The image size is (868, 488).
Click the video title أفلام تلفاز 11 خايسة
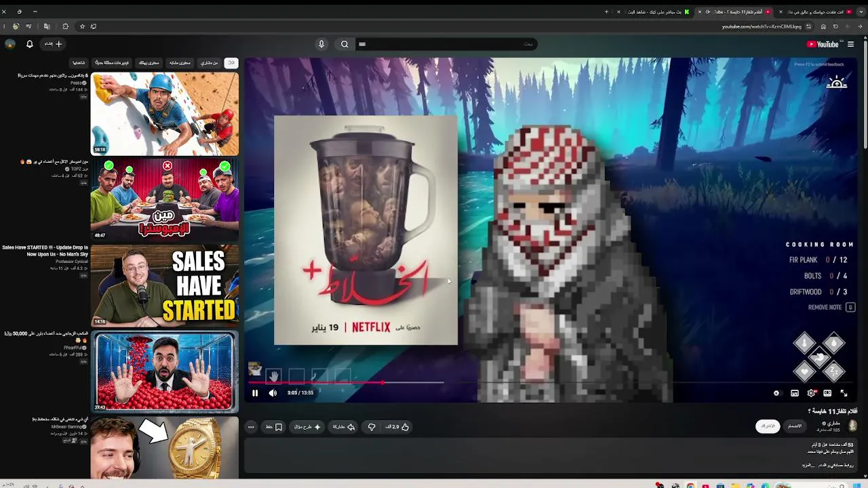tap(833, 411)
